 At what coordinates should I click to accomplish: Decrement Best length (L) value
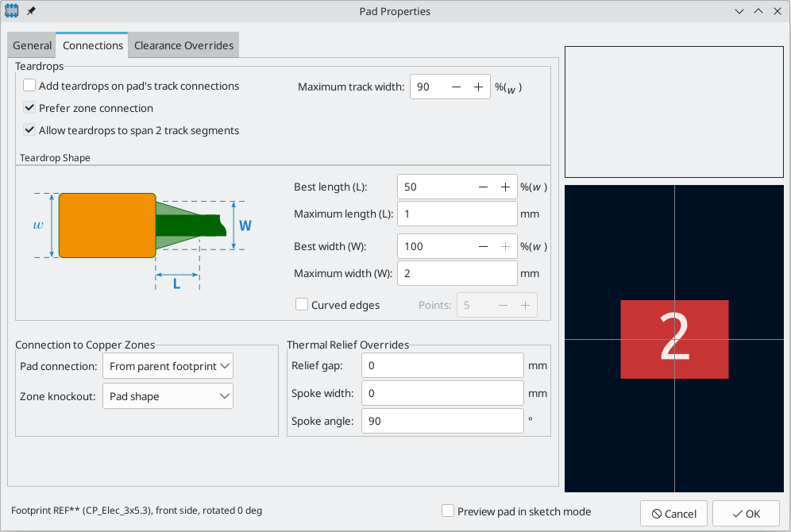484,187
